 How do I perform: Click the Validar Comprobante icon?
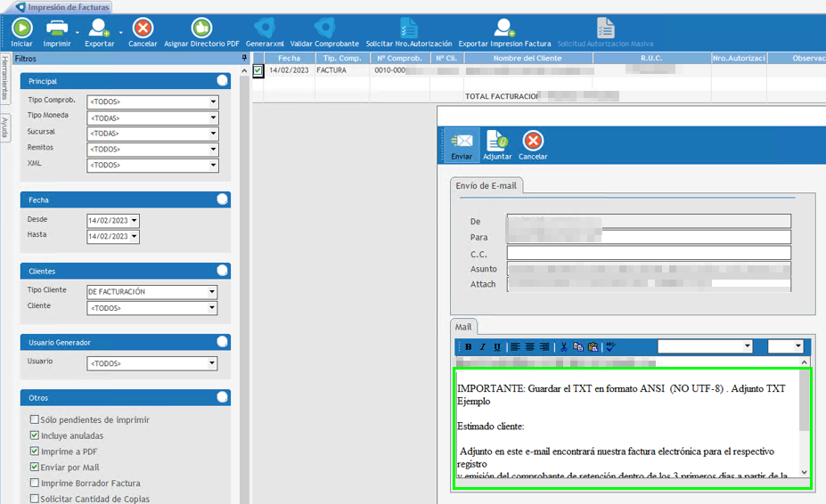pyautogui.click(x=324, y=28)
